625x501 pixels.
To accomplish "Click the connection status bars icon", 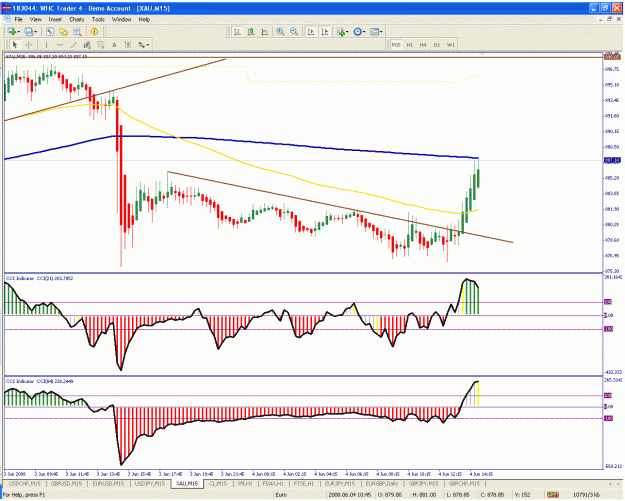I will [552, 495].
